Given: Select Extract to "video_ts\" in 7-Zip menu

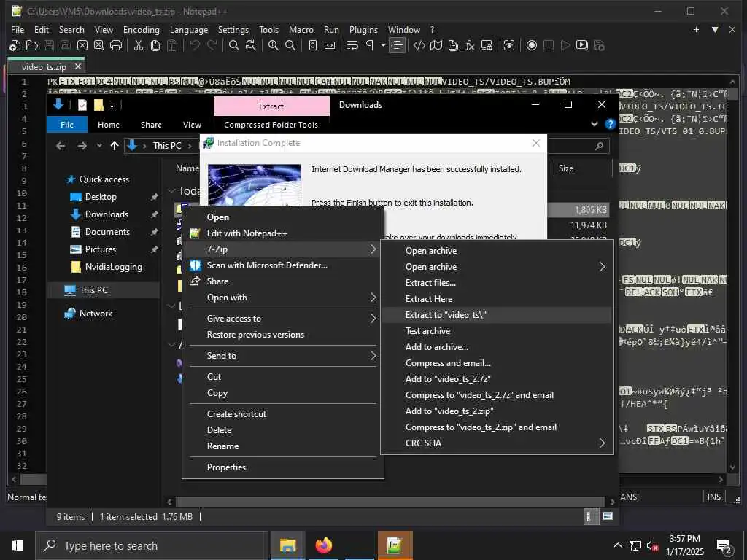Looking at the screenshot, I should click(496, 315).
